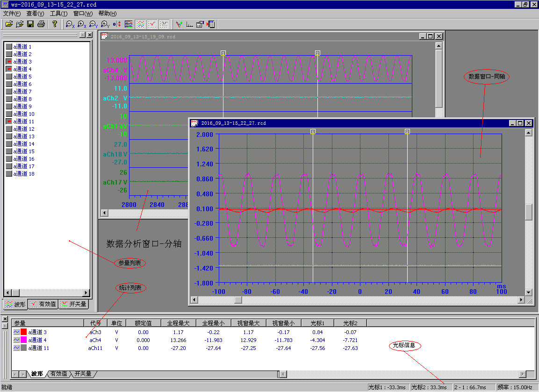Image resolution: width=539 pixels, height=392 pixels.
Task: Click cursor 2 marker in 15_19_09 window
Action: point(317,53)
